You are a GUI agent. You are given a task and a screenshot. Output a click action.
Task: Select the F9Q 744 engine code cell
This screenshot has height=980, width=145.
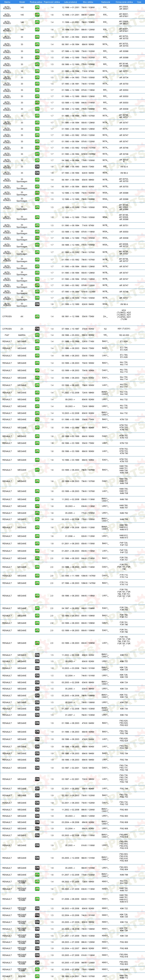[x=124, y=789]
